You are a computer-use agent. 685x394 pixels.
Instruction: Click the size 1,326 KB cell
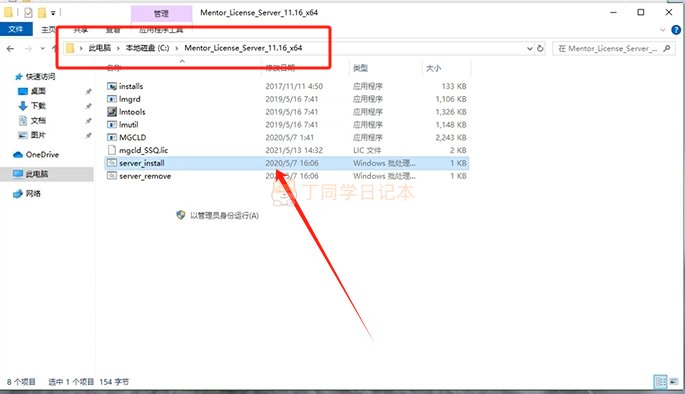click(451, 112)
